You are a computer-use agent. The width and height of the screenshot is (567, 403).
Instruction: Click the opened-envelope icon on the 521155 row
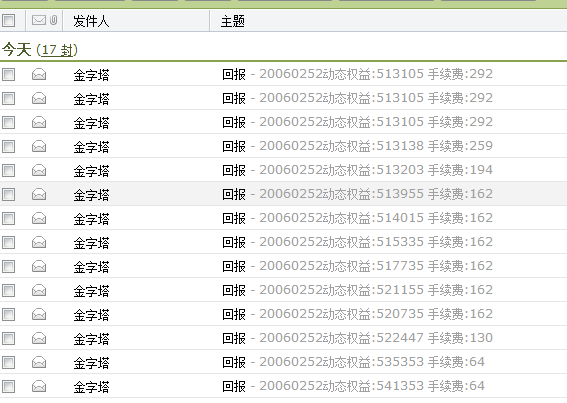39,290
